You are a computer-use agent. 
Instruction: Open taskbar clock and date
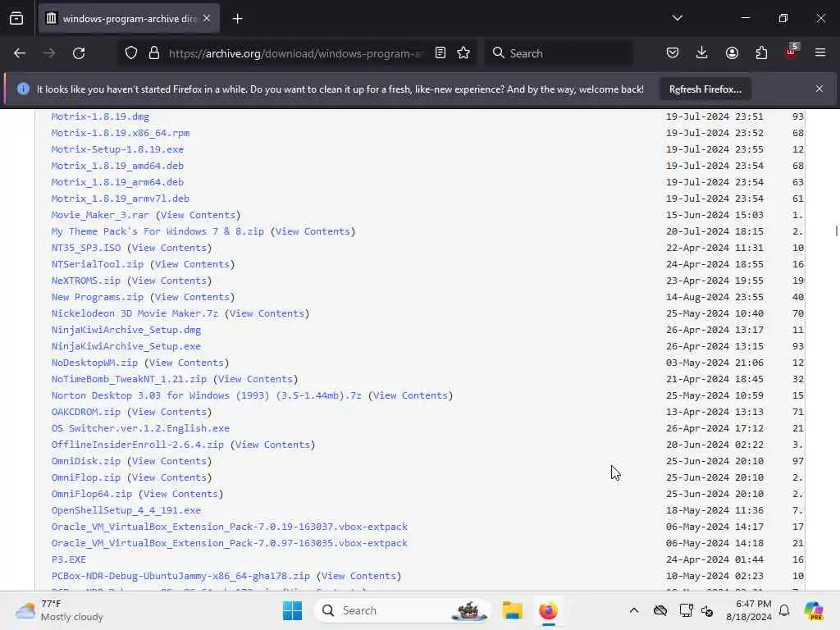point(749,610)
